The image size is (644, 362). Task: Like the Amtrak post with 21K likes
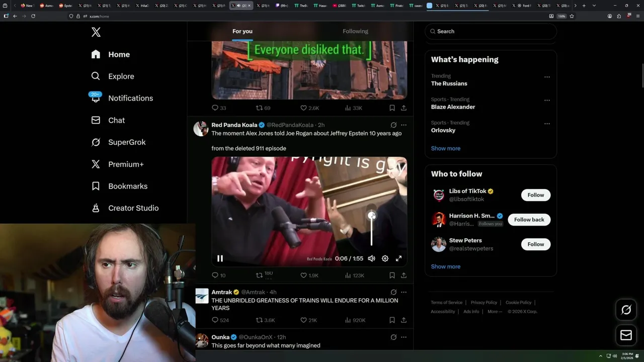click(x=308, y=320)
